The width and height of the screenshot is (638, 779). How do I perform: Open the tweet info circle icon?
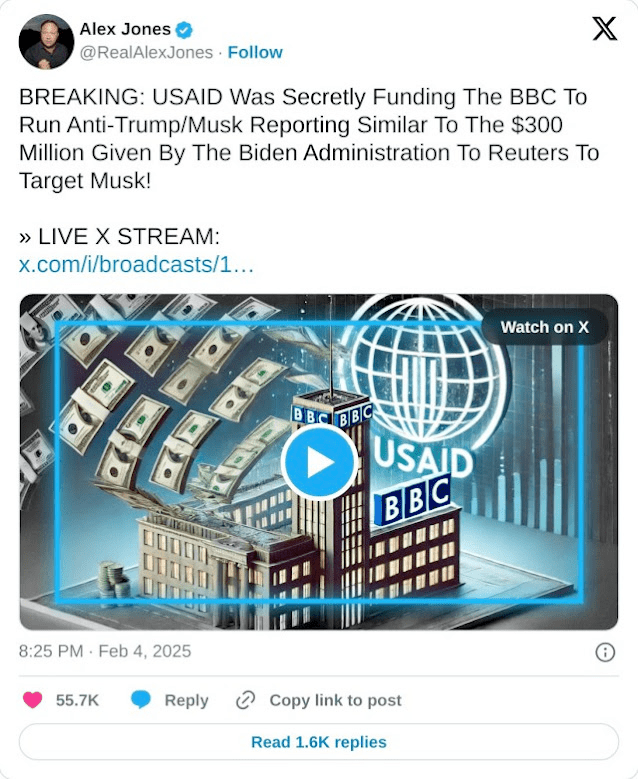(605, 652)
